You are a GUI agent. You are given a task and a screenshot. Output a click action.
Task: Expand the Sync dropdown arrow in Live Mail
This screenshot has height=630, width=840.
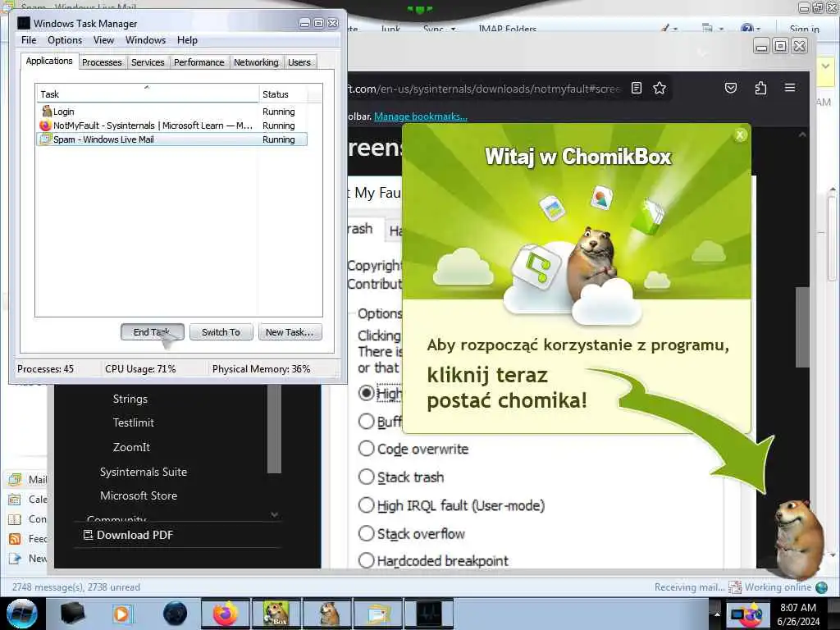pyautogui.click(x=453, y=29)
